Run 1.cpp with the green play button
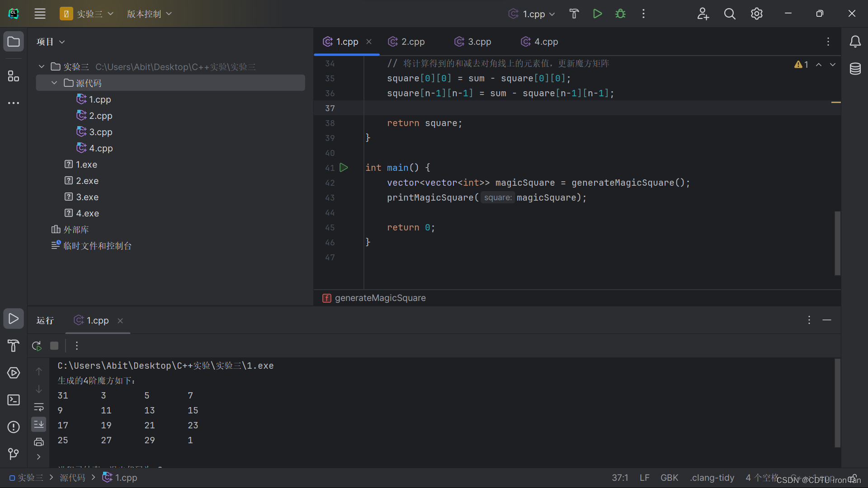The height and width of the screenshot is (488, 868). tap(597, 14)
